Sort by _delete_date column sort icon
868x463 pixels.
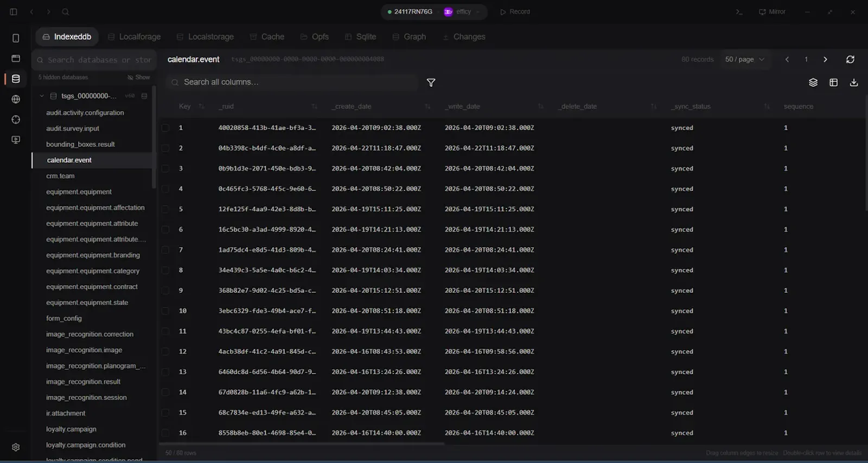pyautogui.click(x=654, y=106)
